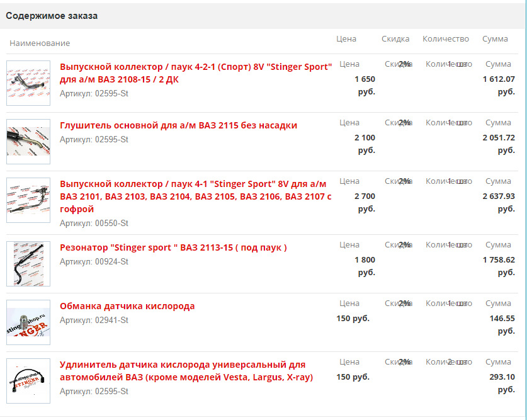Click the top 'Сумма' column header
The image size is (527, 420).
495,38
